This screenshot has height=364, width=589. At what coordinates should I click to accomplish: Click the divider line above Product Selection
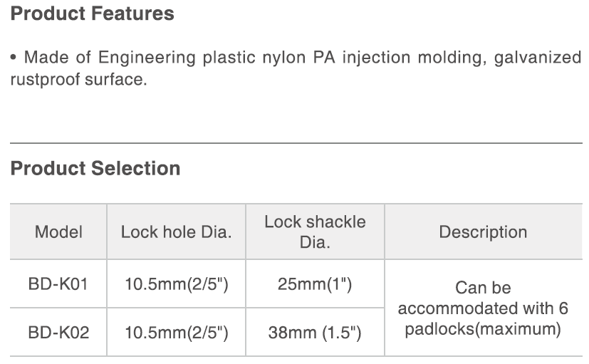[x=294, y=143]
